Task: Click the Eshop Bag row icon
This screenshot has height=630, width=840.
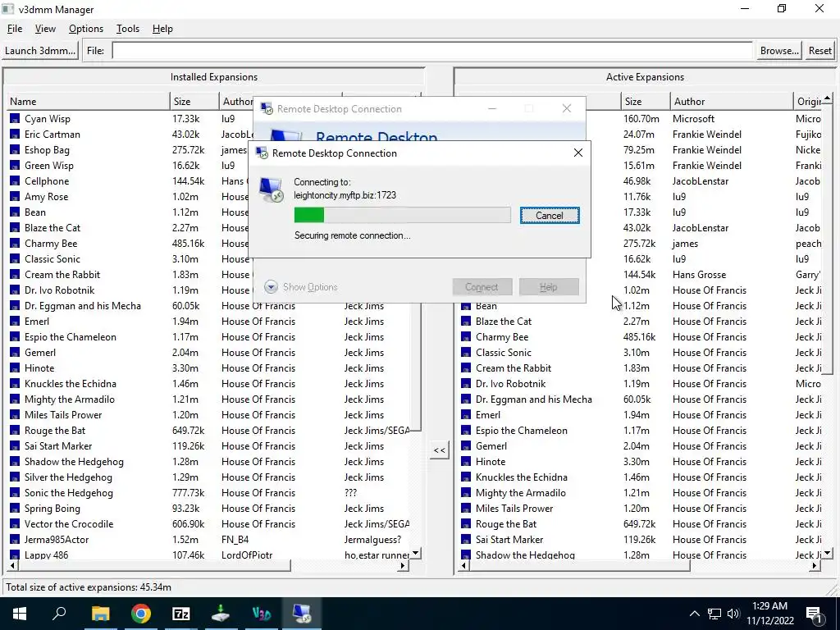Action: click(15, 150)
